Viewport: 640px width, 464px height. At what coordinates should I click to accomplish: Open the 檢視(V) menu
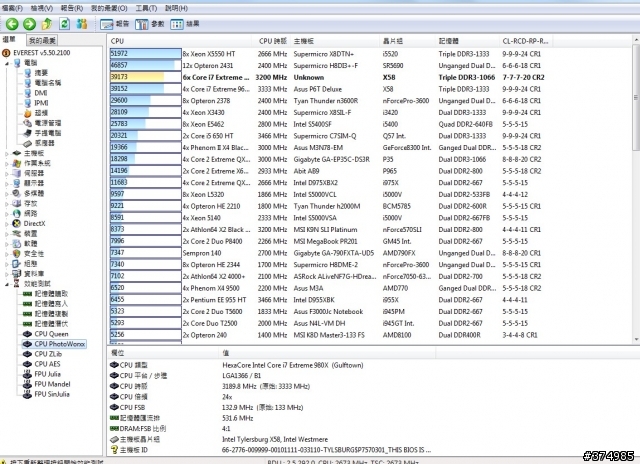tap(42, 8)
